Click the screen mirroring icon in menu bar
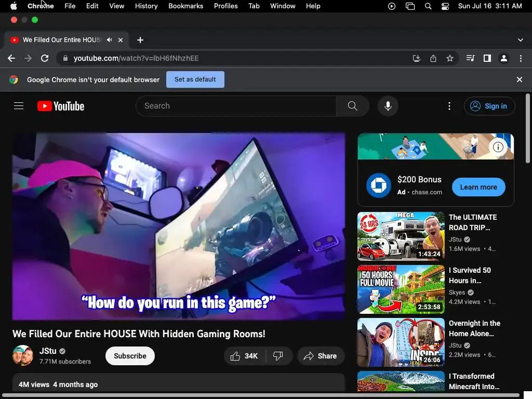532x399 pixels. [410, 6]
